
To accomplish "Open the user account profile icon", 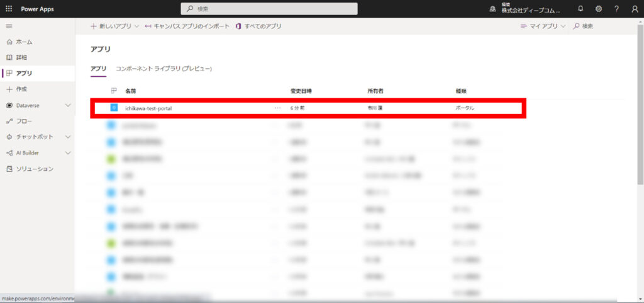I will click(x=634, y=9).
